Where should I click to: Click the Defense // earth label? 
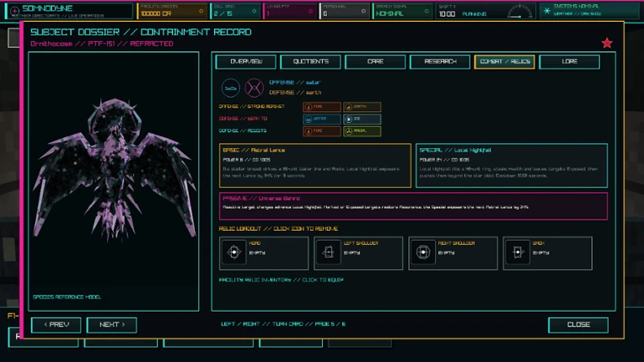295,93
